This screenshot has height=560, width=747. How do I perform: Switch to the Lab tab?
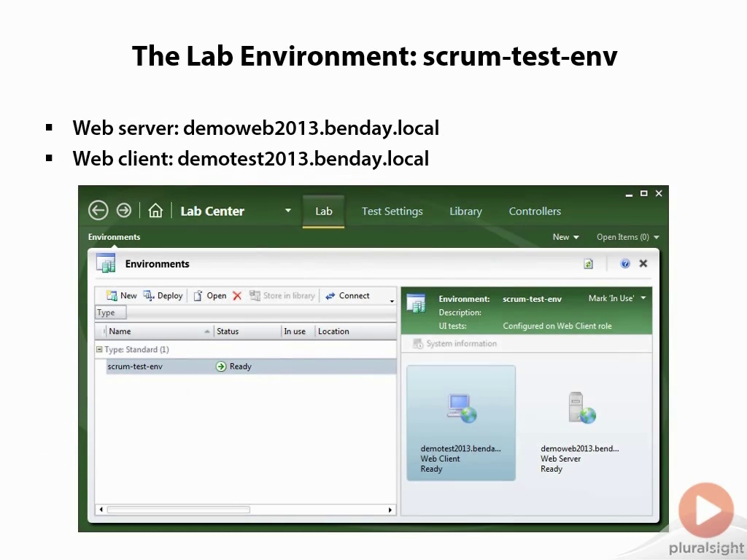[323, 211]
